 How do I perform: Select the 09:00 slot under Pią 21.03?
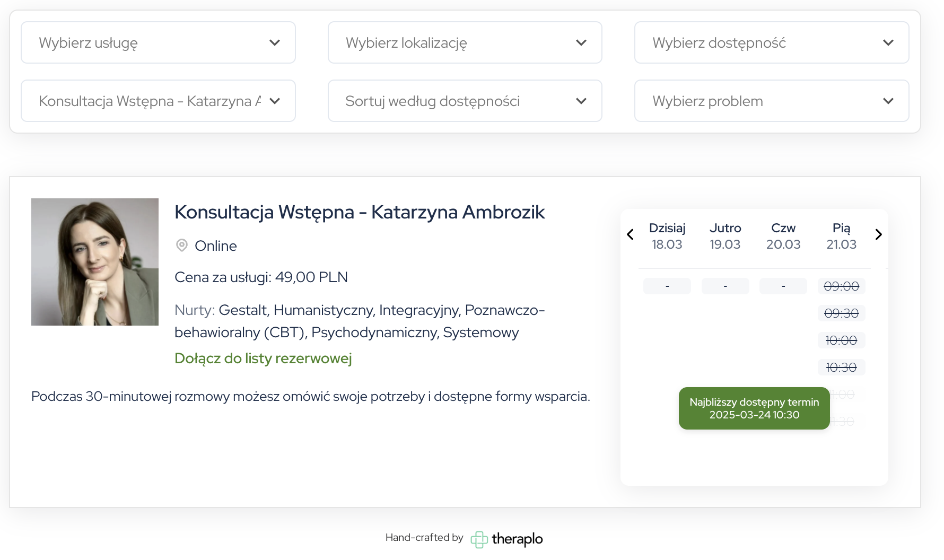click(841, 286)
